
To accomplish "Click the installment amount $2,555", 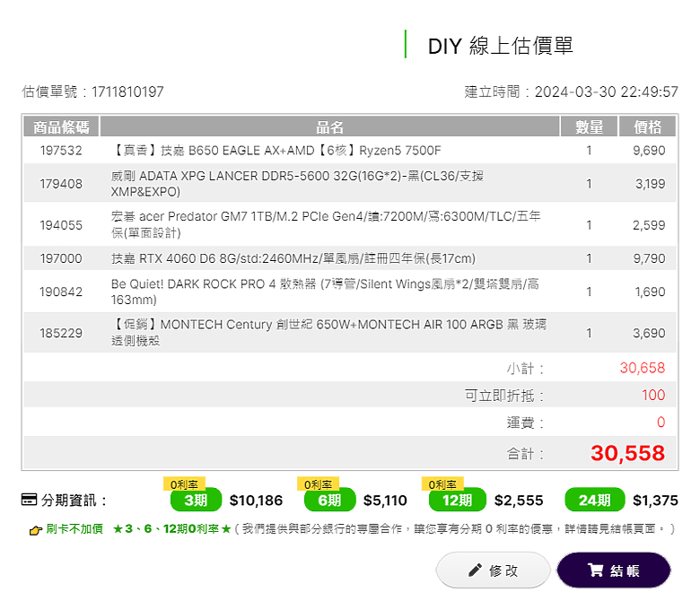I will [519, 501].
